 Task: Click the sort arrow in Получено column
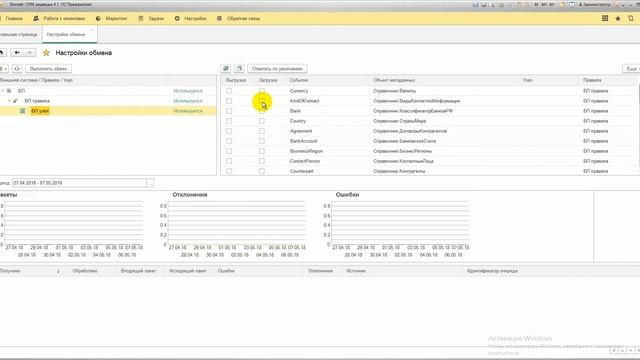(x=58, y=271)
